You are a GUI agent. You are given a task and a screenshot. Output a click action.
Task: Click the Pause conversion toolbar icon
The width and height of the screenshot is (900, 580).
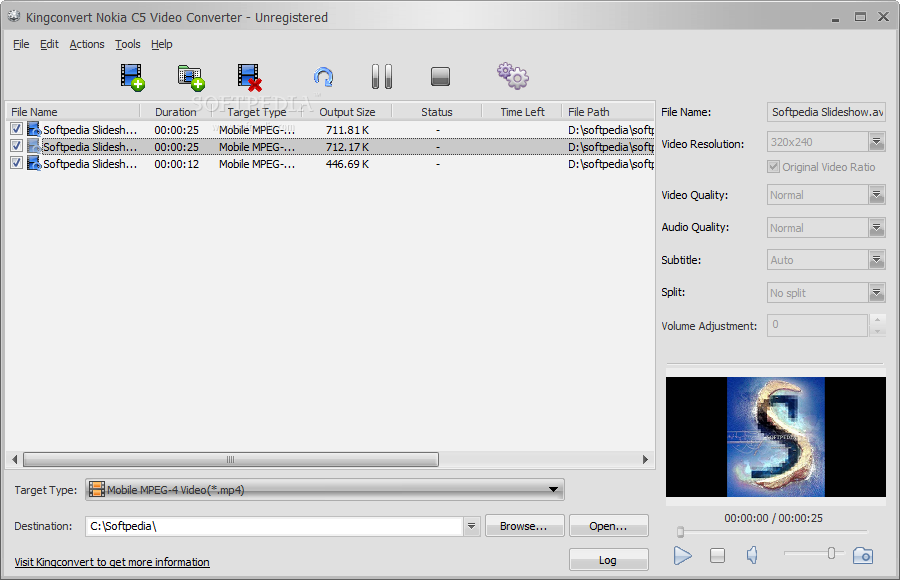[382, 76]
